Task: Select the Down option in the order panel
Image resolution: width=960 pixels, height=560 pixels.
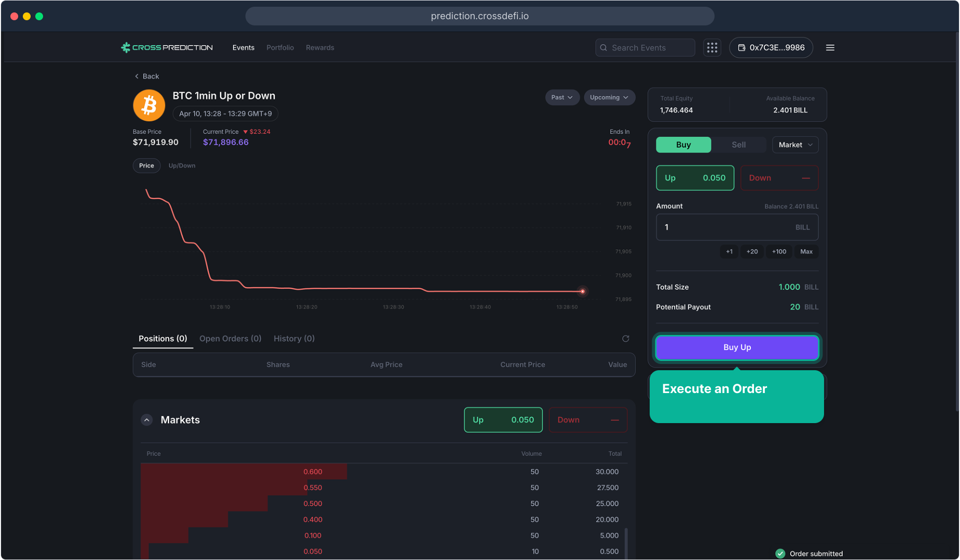Action: click(x=779, y=178)
